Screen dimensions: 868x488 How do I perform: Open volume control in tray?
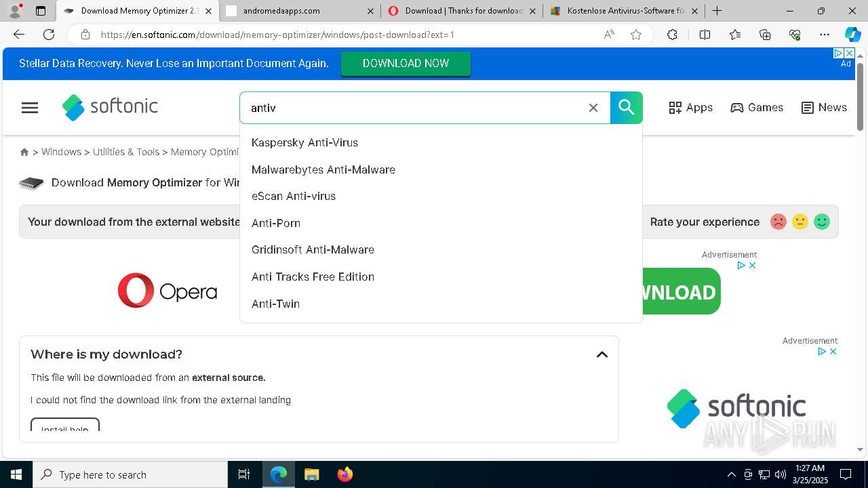pos(781,474)
